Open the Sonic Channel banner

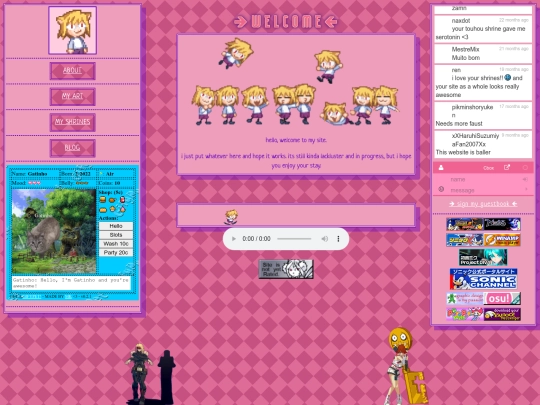[483, 279]
